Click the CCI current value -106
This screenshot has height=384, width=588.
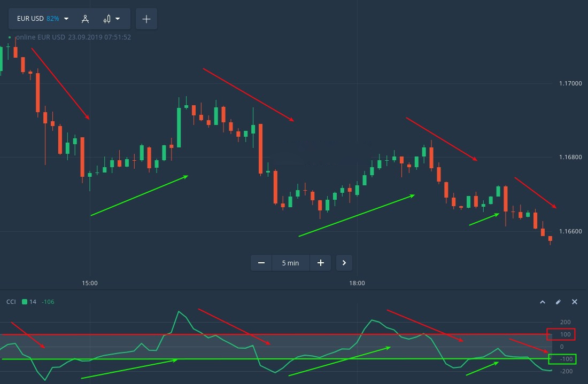[x=48, y=302]
